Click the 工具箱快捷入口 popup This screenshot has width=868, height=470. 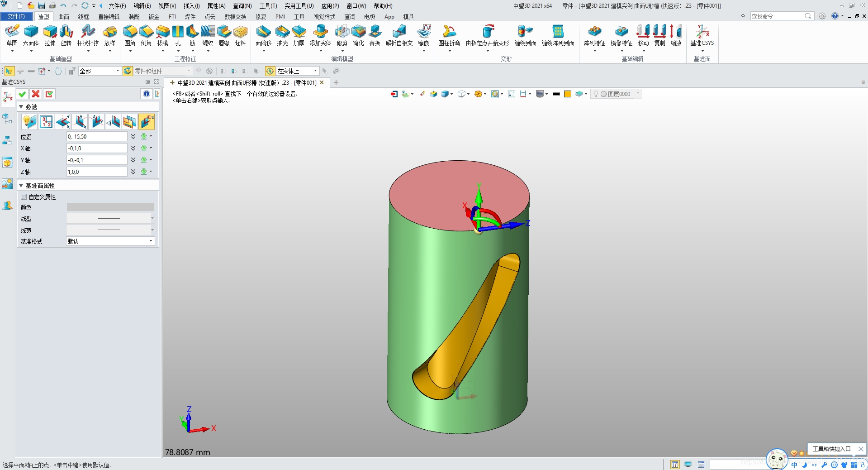point(831,449)
